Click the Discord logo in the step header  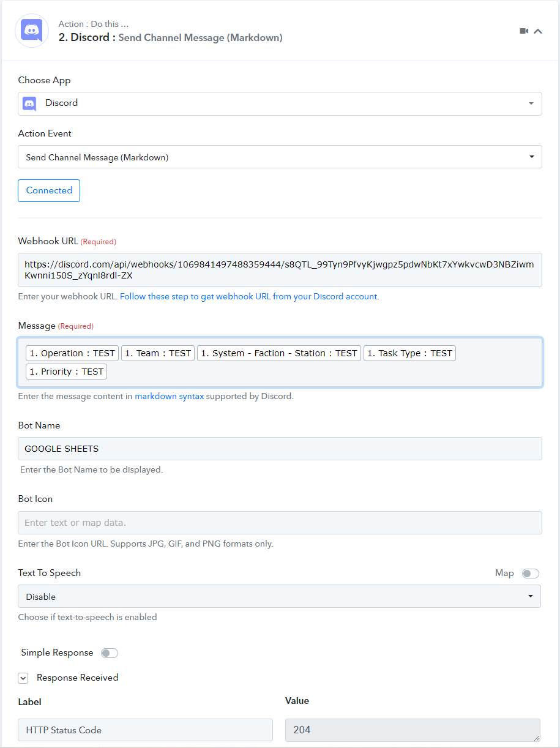(x=32, y=31)
